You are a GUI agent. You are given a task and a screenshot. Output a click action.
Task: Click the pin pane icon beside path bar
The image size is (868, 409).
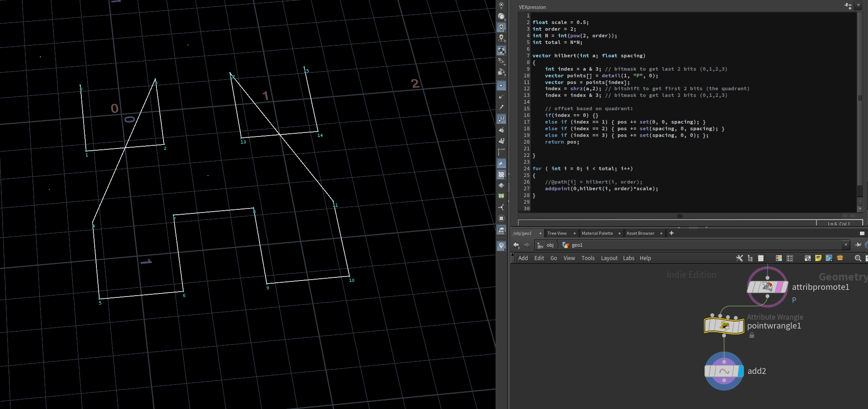[858, 245]
